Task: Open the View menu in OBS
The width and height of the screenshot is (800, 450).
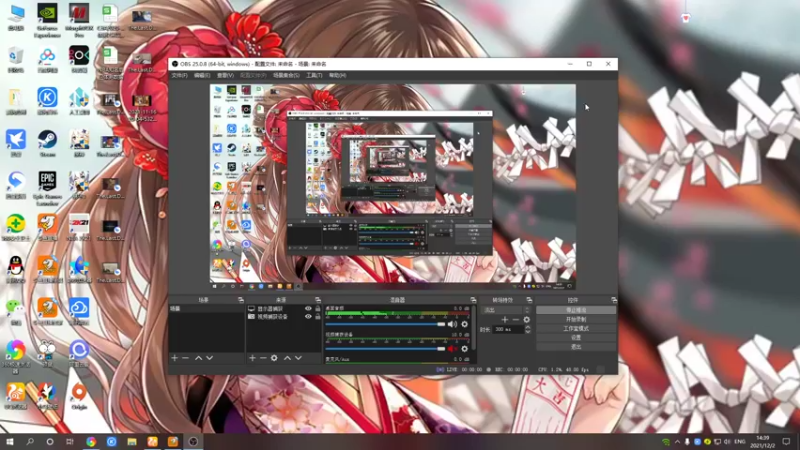Action: 225,75
